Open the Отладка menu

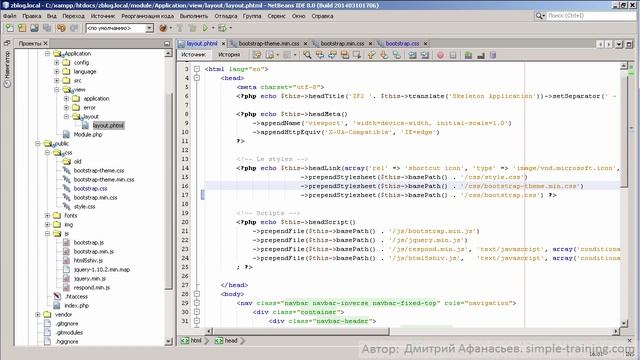(x=226, y=16)
